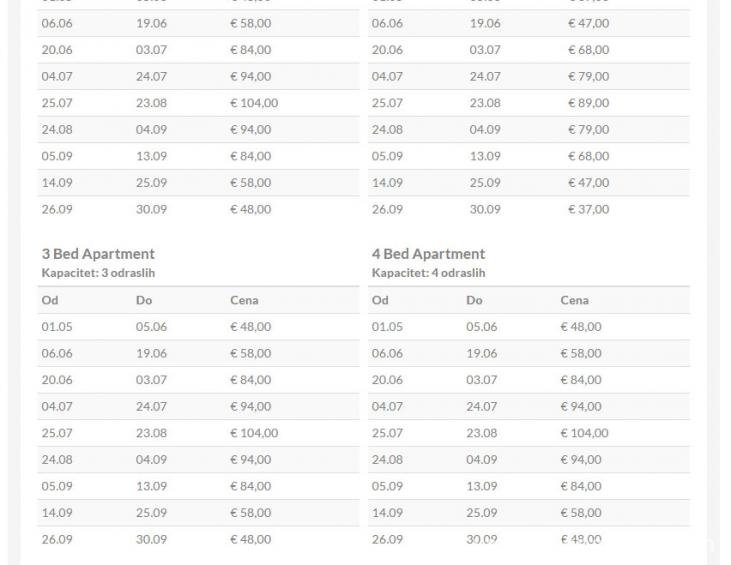Select € 104,00 price in 3 Bed Apartment table
Viewport: 731px width, 565px height.
[254, 433]
